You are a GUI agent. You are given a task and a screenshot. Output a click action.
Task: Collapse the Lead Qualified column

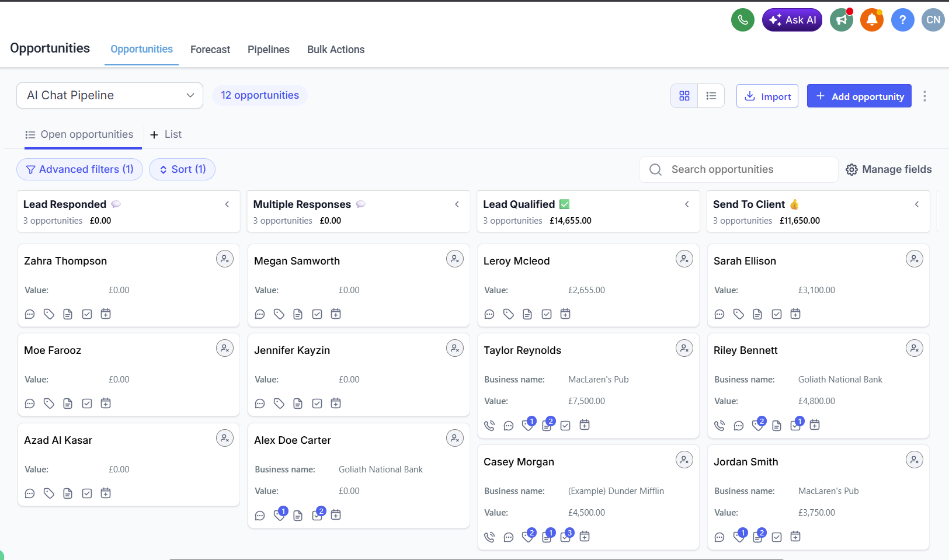coord(687,204)
